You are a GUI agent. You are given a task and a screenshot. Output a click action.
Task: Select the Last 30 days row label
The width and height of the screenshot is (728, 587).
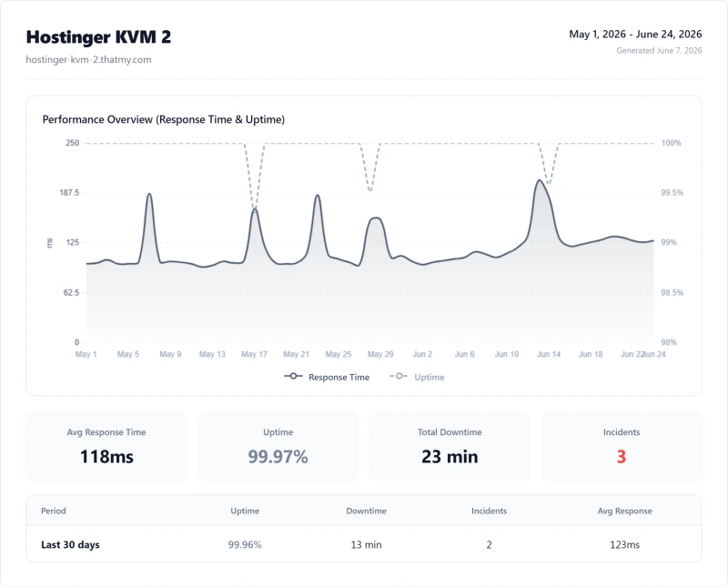70,545
